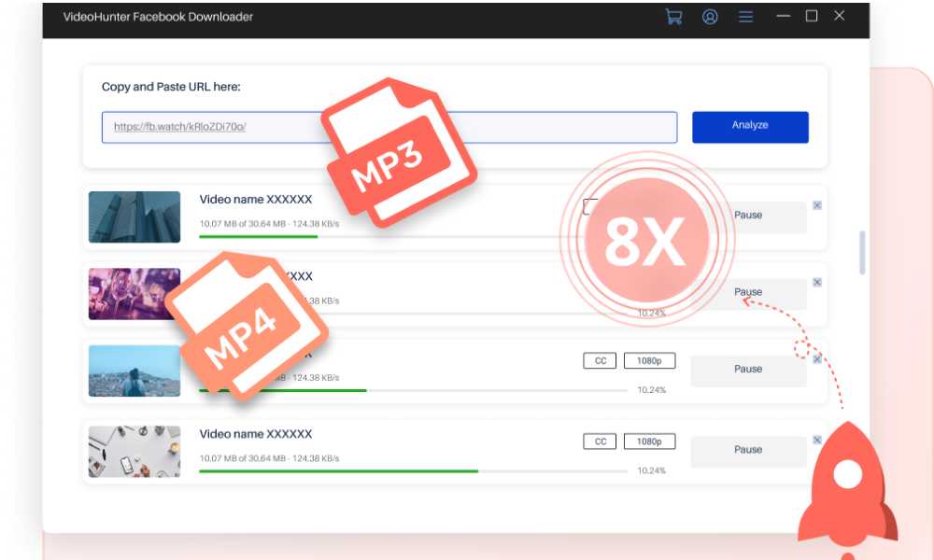Screen dimensions: 934x560
Task: Click the desk flat-lay video thumbnail
Action: 134,451
